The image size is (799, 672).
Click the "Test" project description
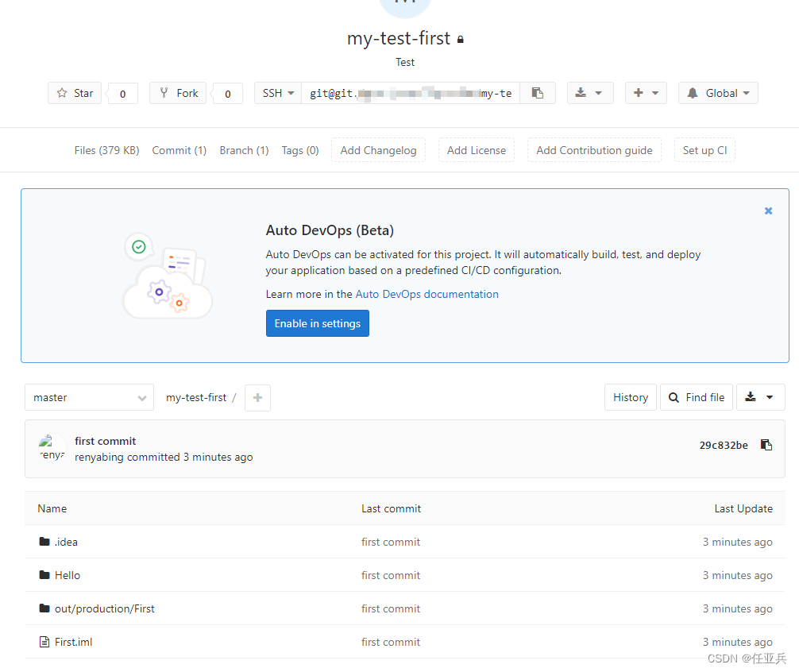405,62
